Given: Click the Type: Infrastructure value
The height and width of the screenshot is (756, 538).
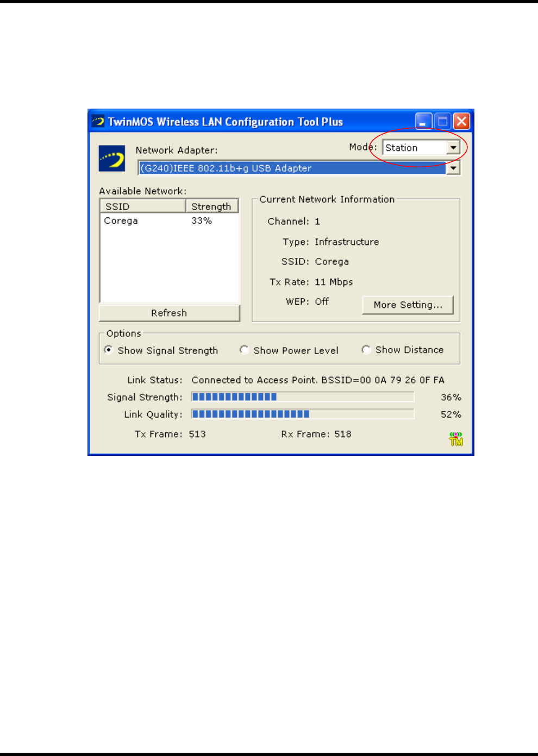Looking at the screenshot, I should pyautogui.click(x=347, y=242).
